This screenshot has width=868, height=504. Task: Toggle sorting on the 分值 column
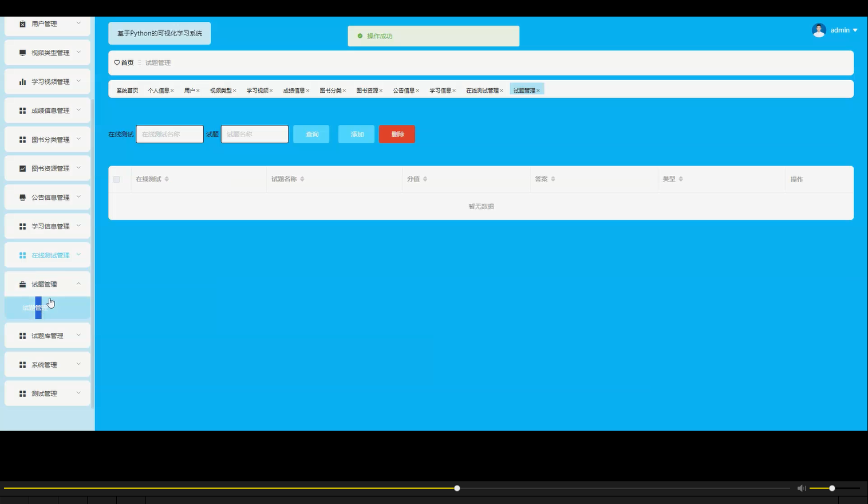pos(425,179)
